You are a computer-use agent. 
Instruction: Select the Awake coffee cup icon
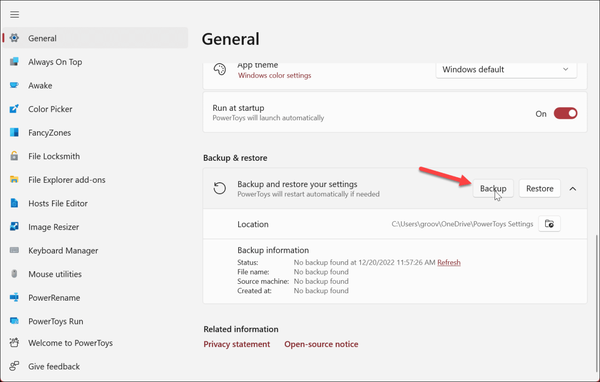pos(14,85)
